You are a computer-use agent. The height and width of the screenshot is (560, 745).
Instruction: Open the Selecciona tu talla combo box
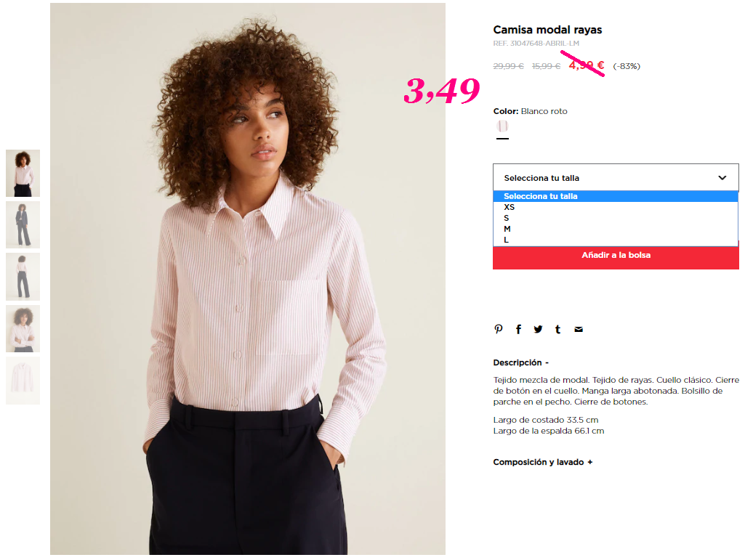coord(616,178)
